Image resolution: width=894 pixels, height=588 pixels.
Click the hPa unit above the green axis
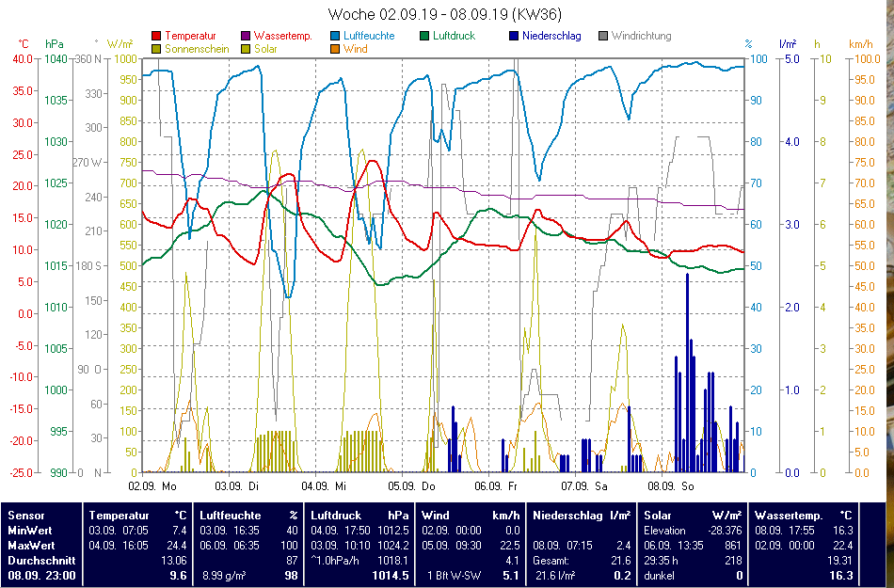click(55, 44)
